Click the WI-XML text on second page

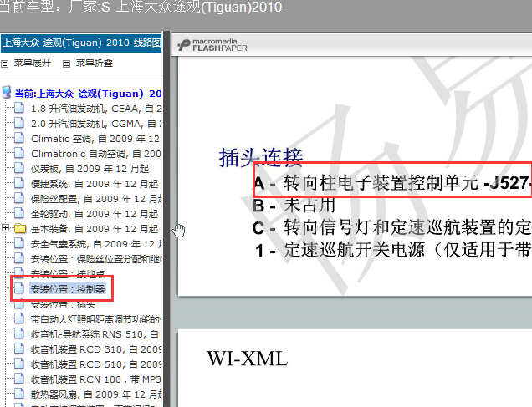point(248,359)
